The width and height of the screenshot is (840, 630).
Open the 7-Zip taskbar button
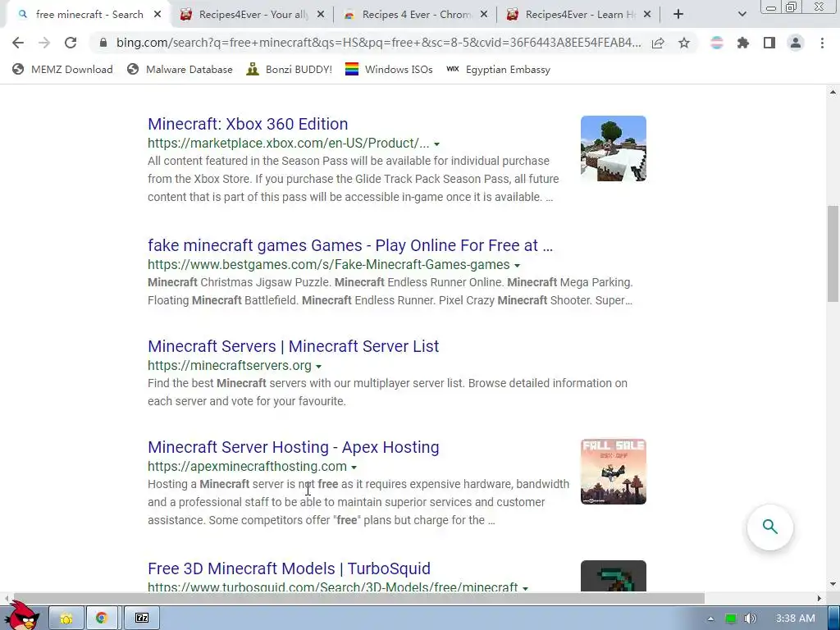coord(141,619)
